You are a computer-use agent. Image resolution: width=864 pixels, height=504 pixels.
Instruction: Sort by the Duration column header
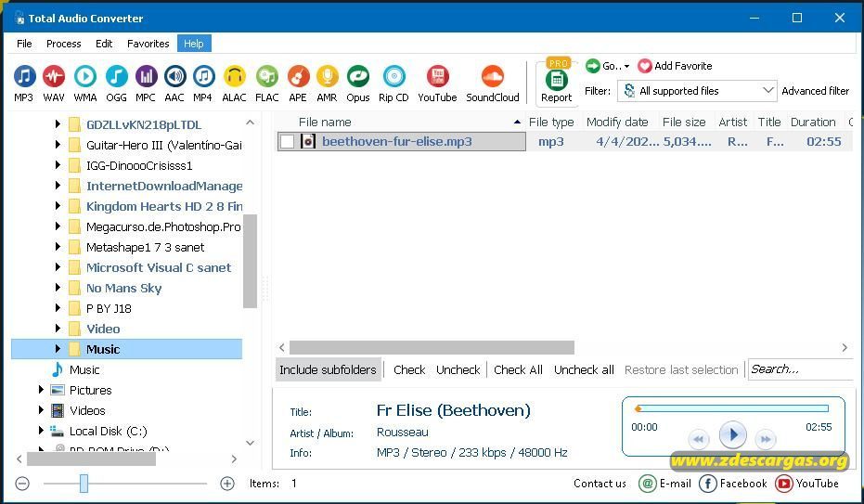click(813, 123)
